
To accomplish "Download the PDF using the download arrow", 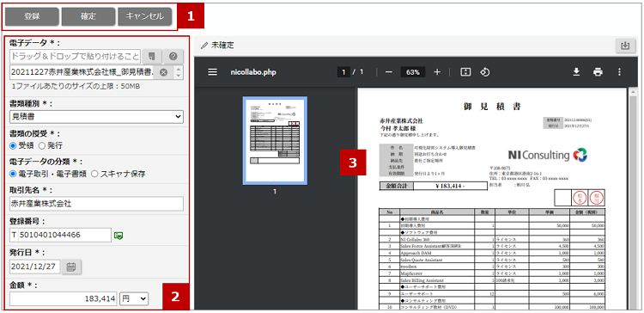I will pyautogui.click(x=576, y=72).
